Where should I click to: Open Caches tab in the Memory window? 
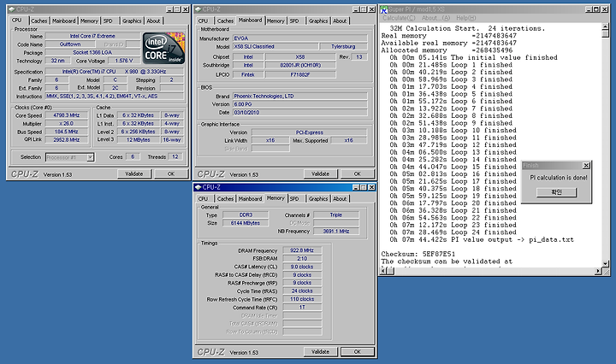click(225, 199)
